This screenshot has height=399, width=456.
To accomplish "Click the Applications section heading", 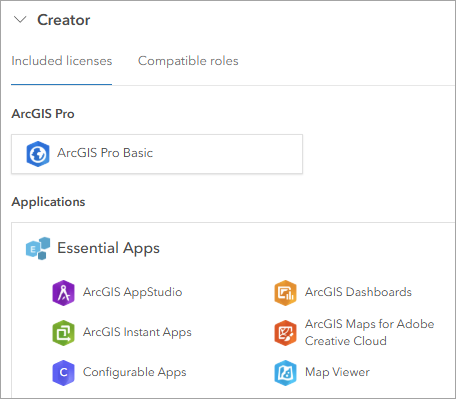I will coord(48,202).
